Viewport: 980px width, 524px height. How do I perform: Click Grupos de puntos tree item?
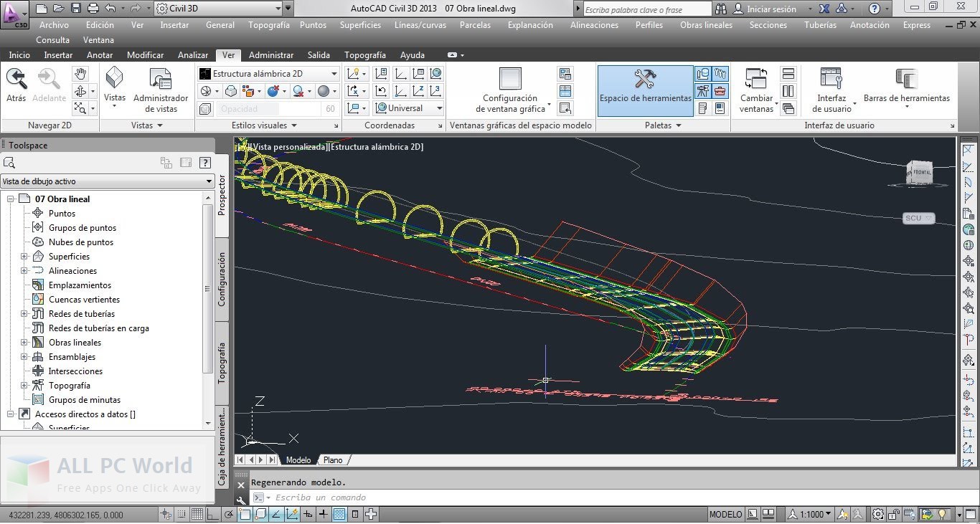83,228
